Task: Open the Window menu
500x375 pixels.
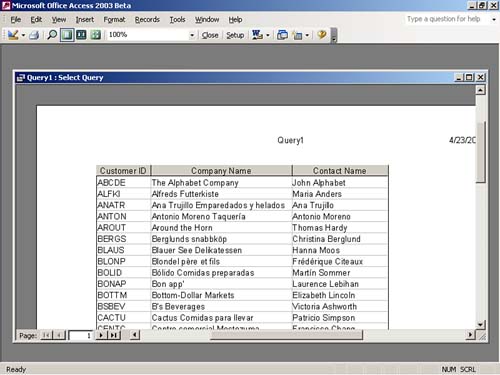Action: pyautogui.click(x=207, y=20)
